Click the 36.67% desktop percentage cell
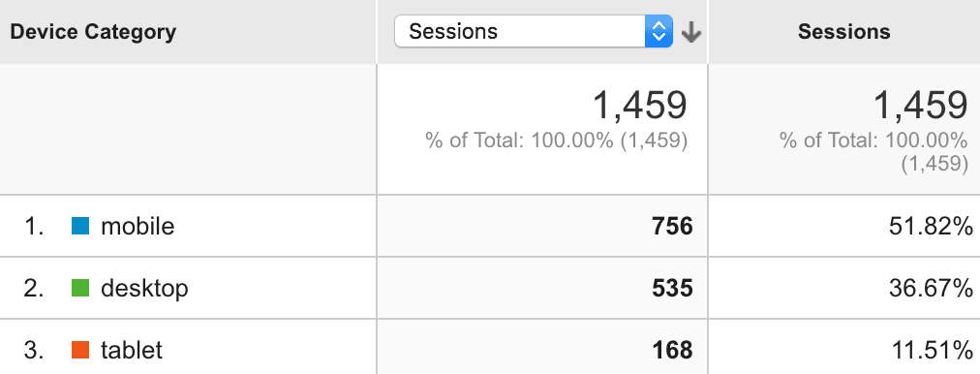Image resolution: width=980 pixels, height=374 pixels. [x=930, y=288]
